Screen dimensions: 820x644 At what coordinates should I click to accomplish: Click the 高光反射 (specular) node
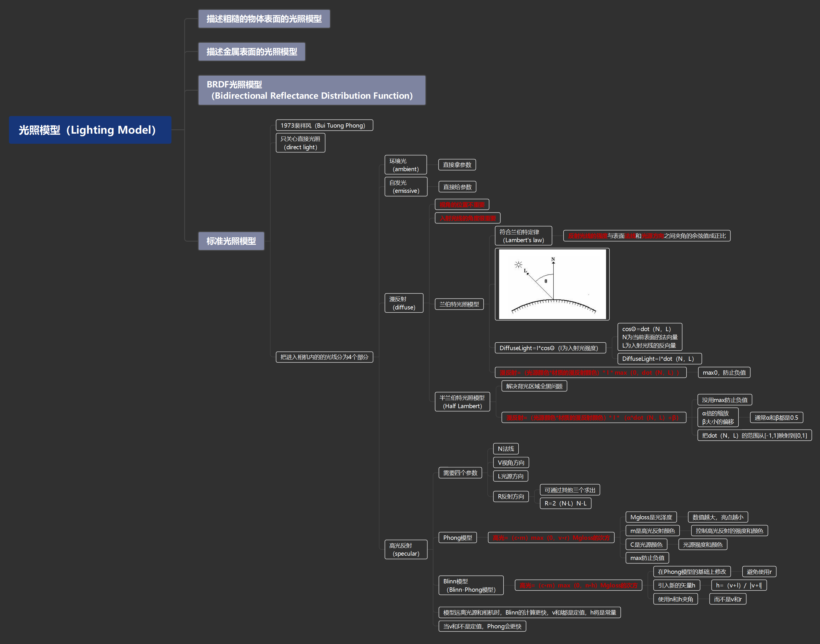[x=406, y=549]
